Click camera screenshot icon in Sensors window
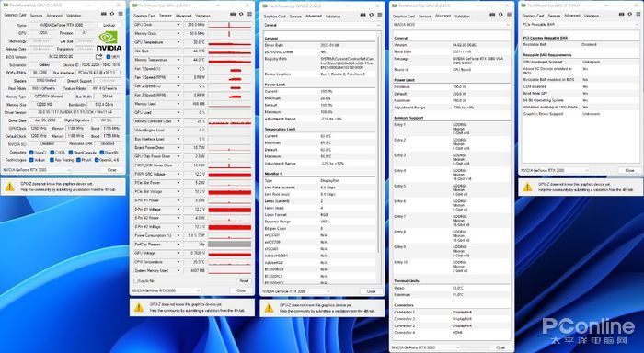Viewport: 644px width, 353px height. click(233, 14)
